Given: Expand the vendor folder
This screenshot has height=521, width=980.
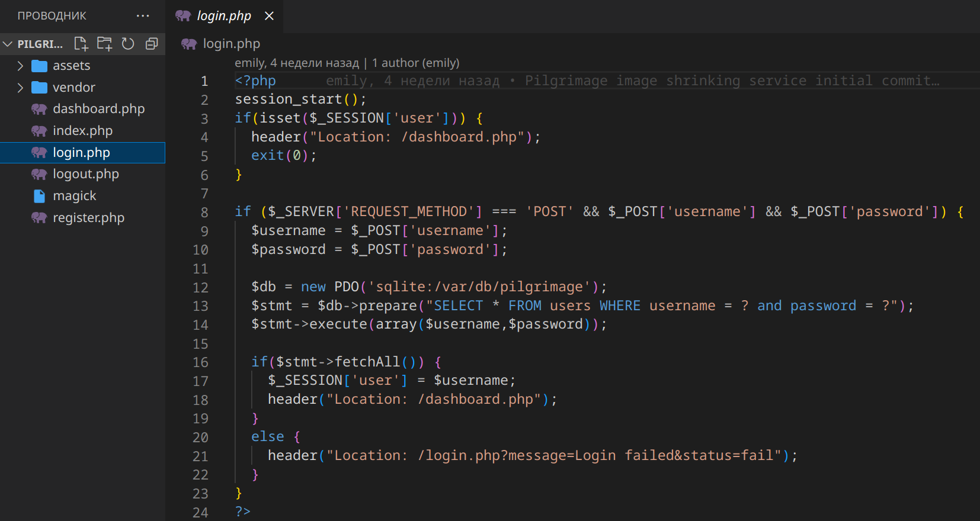Looking at the screenshot, I should 20,88.
